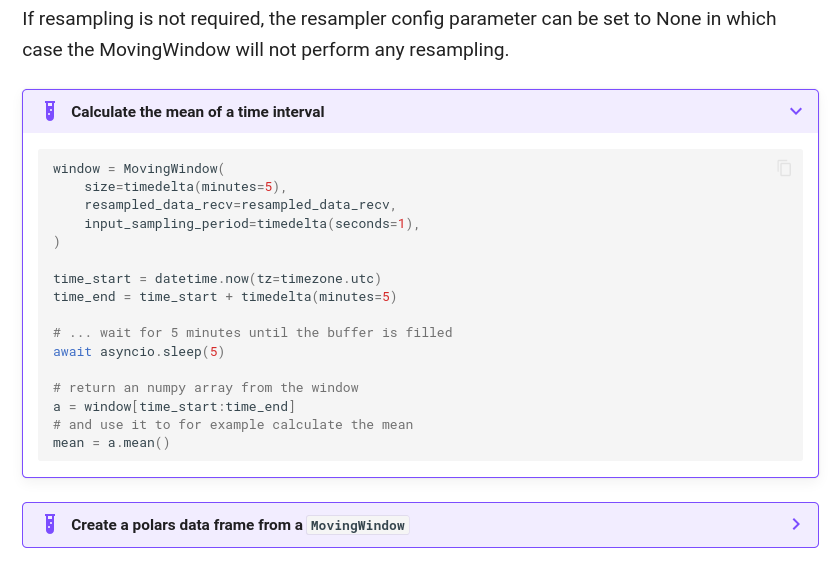Image resolution: width=828 pixels, height=565 pixels.
Task: Click the 'time_start = datetime.now' code line
Action: click(x=217, y=278)
